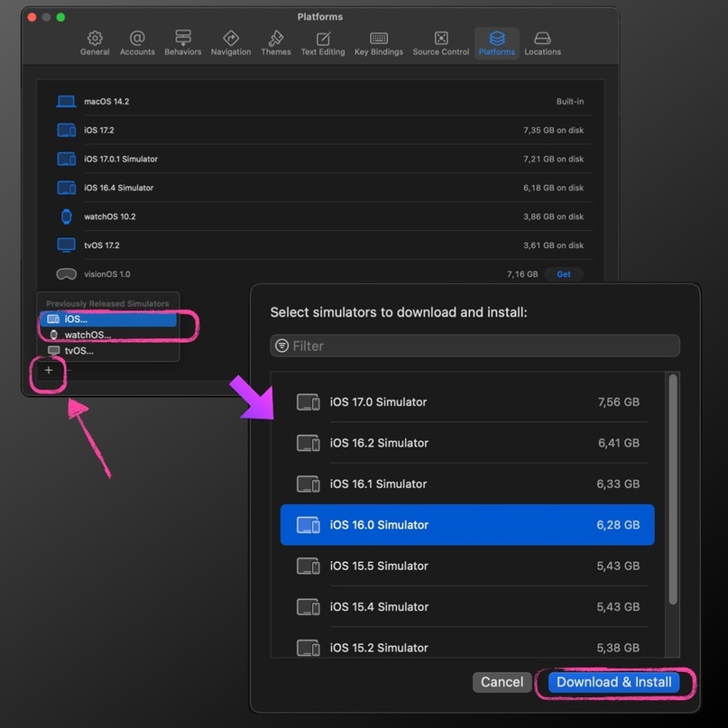Select iOS 17.0 Simulator in the list
The width and height of the screenshot is (728, 728).
pos(467,402)
